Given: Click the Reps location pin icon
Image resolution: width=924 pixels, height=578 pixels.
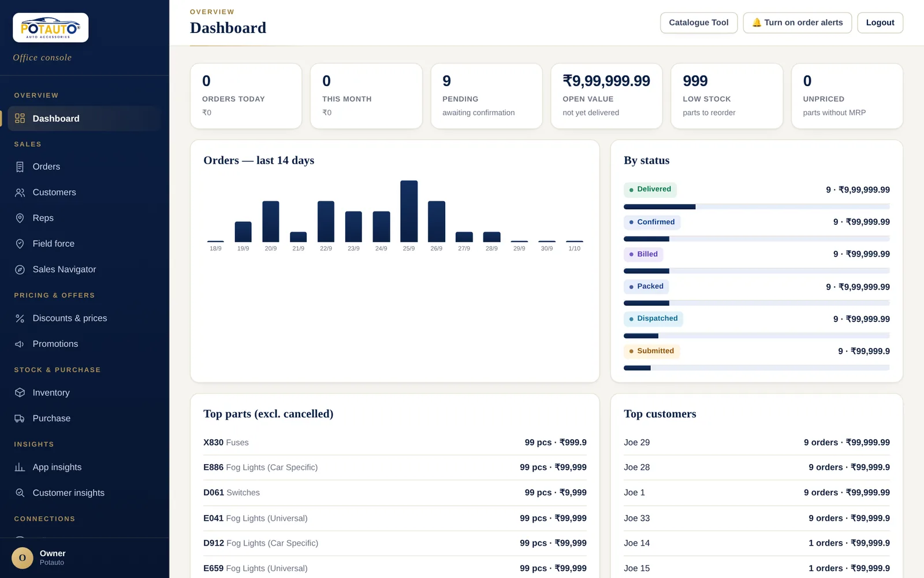Looking at the screenshot, I should [x=20, y=218].
